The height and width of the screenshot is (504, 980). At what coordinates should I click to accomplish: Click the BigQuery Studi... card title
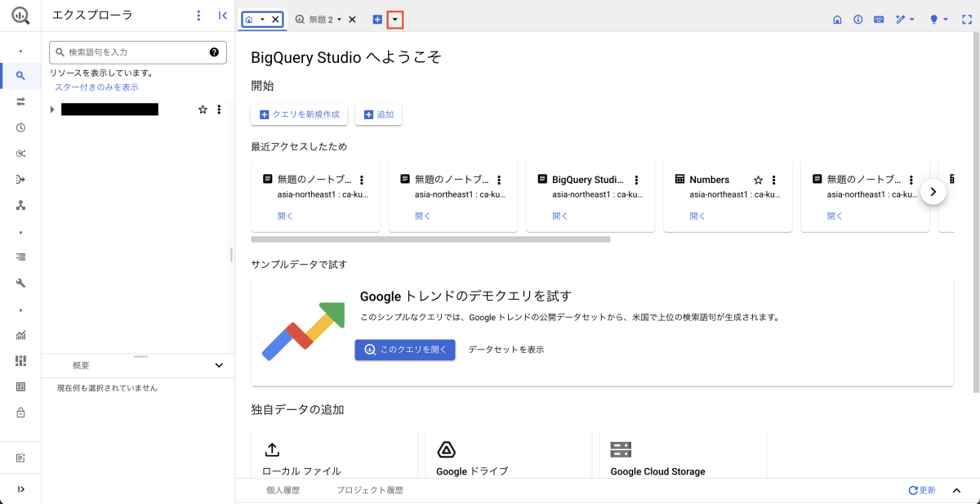click(x=588, y=180)
